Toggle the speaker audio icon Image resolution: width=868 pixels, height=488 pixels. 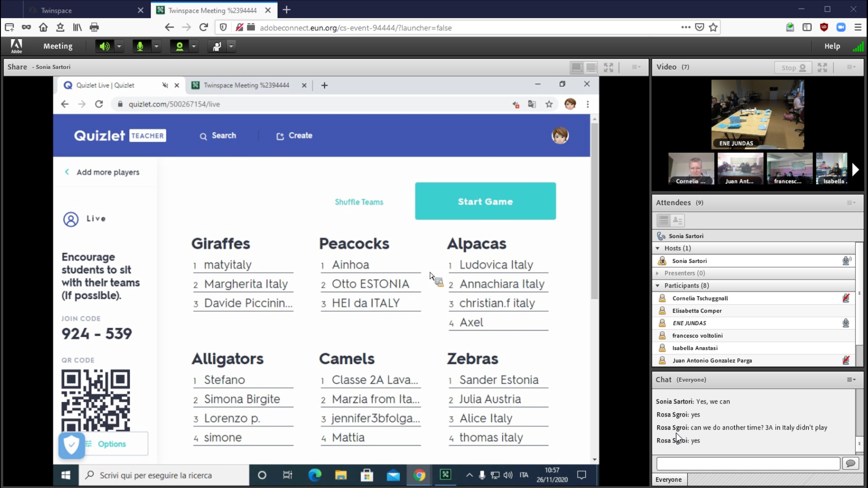click(104, 46)
